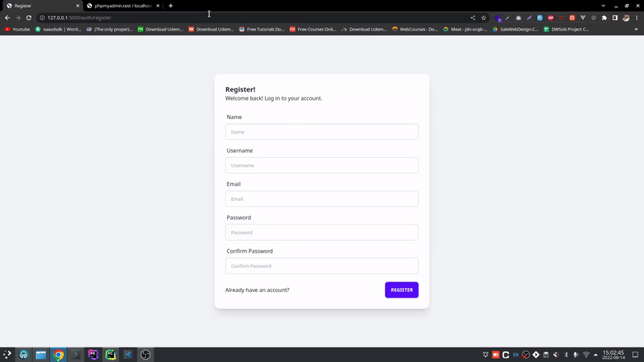Click the Vue devtools extension icon

point(583,18)
